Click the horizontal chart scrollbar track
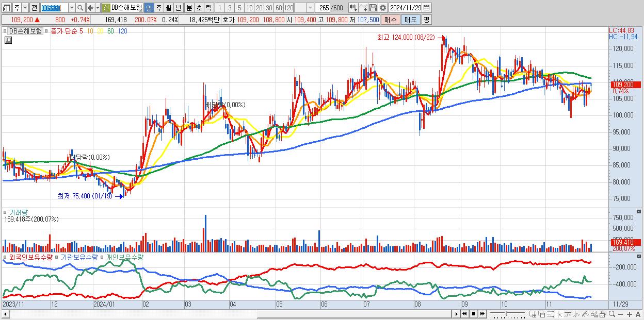Image resolution: width=644 pixels, height=320 pixels. [x=230, y=314]
